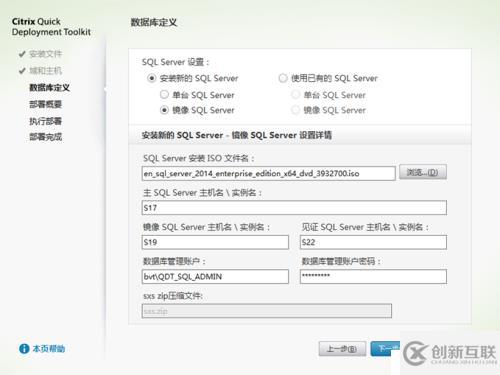
Task: Click the 数据库管理账户密码 password field
Action: click(373, 276)
